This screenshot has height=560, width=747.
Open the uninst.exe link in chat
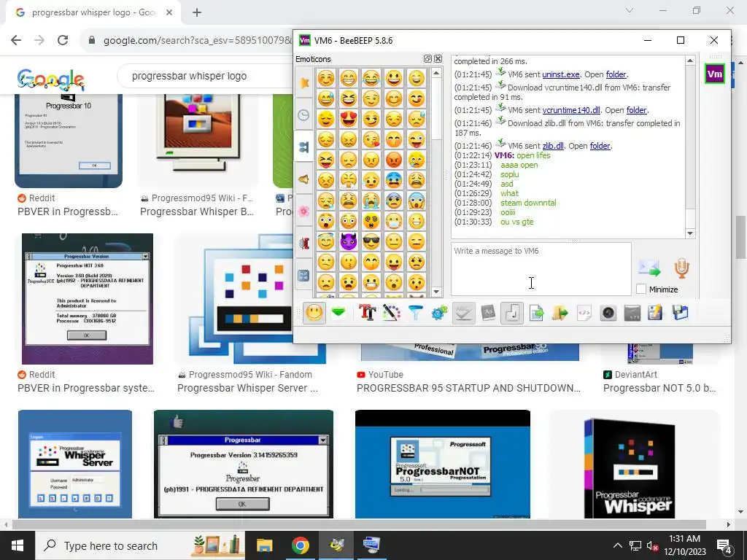[561, 74]
